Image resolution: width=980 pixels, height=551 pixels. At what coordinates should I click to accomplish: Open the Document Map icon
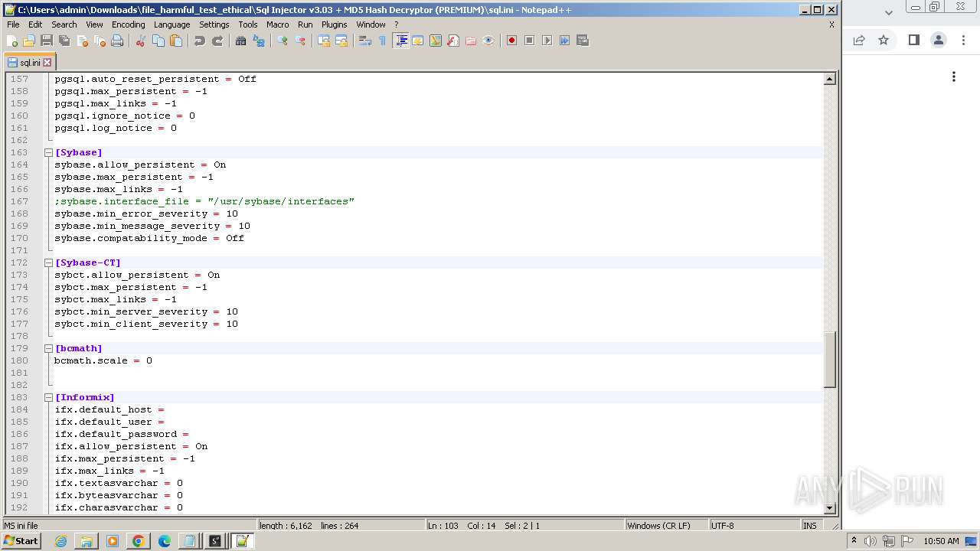[436, 41]
